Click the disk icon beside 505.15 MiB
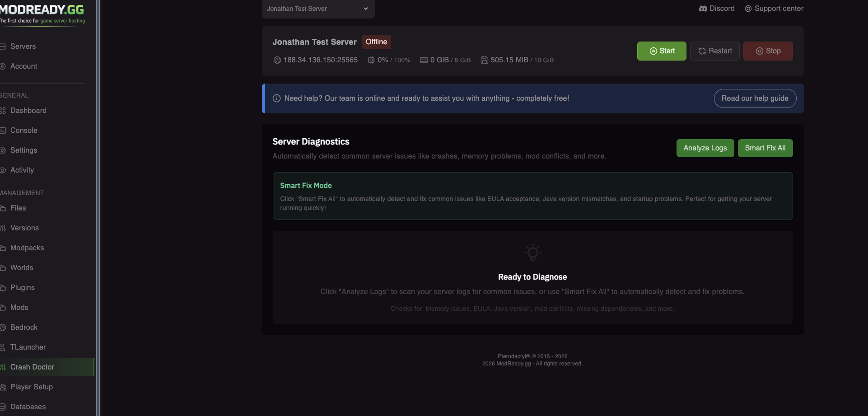 click(x=485, y=60)
